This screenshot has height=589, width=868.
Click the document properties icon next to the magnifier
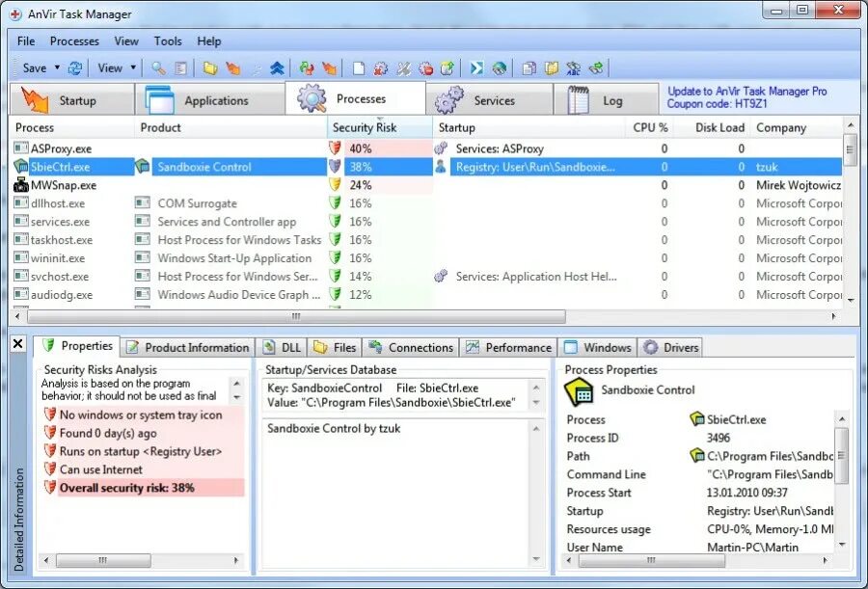(180, 68)
